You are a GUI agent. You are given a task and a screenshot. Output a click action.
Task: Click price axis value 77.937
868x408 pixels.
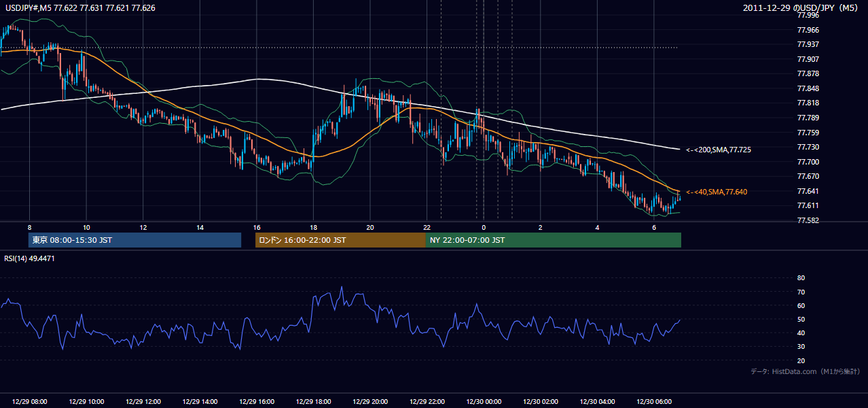pos(808,44)
